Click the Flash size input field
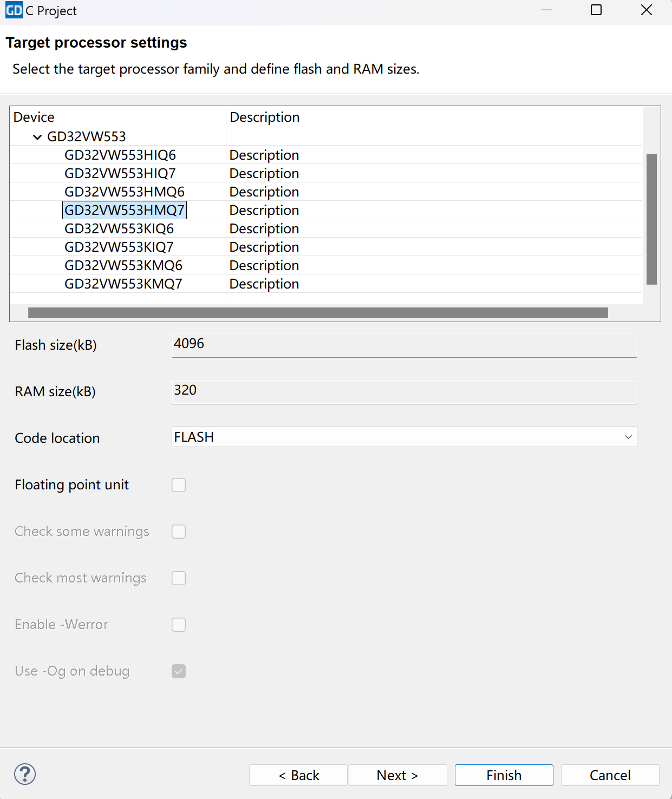Image resolution: width=672 pixels, height=799 pixels. 404,345
